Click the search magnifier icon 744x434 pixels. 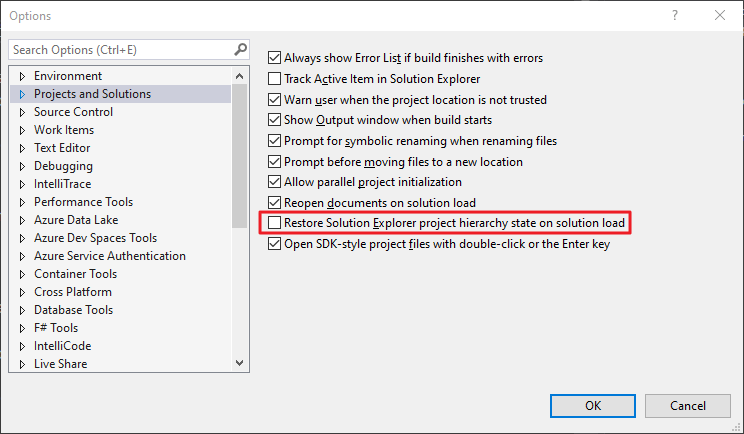(240, 49)
